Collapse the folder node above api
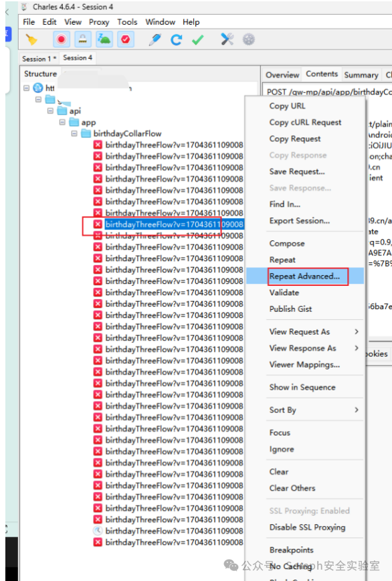 click(x=38, y=99)
